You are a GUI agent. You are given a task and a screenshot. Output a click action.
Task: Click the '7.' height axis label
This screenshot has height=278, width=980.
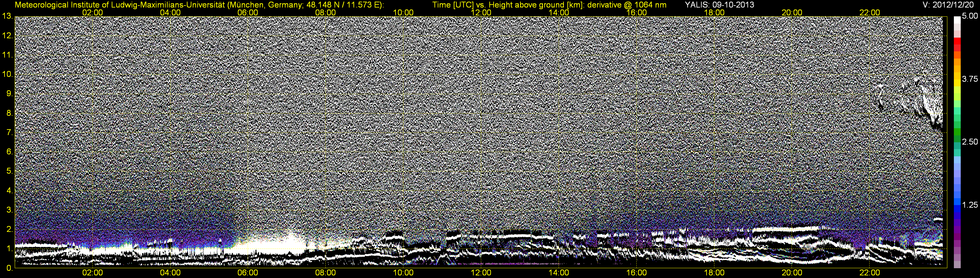[x=9, y=132]
